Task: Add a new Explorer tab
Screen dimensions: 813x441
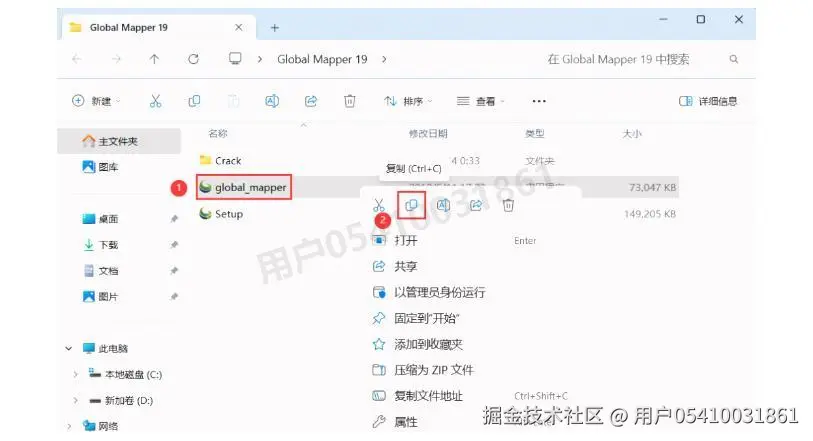Action: click(275, 28)
